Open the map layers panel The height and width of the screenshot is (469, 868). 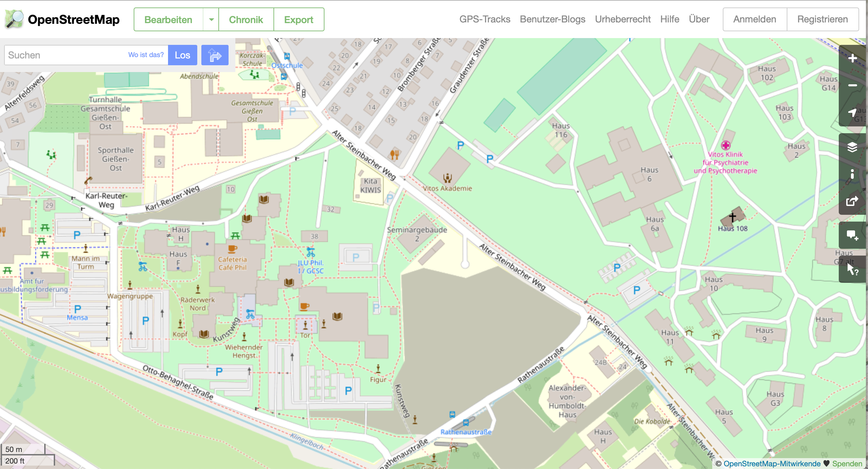point(852,147)
